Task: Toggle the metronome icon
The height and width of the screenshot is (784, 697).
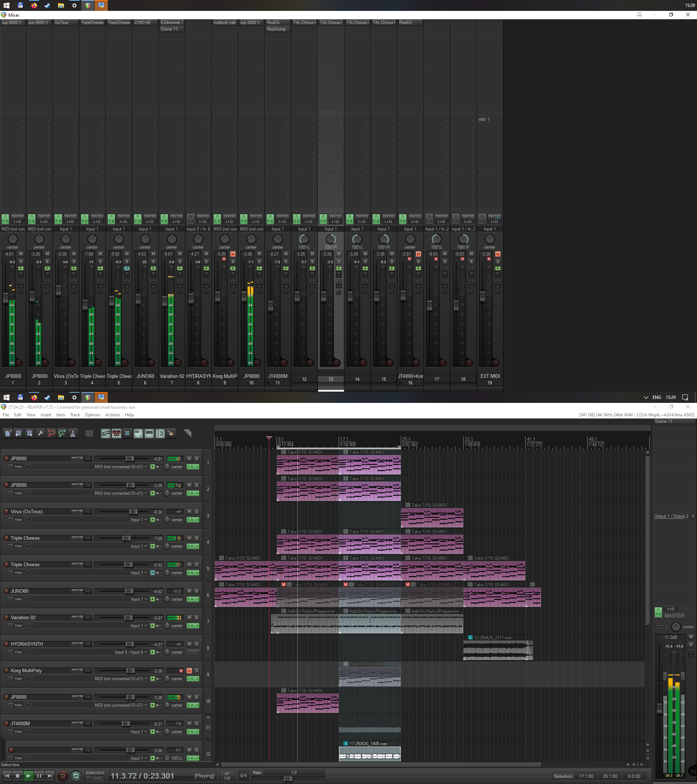Action: point(73,433)
